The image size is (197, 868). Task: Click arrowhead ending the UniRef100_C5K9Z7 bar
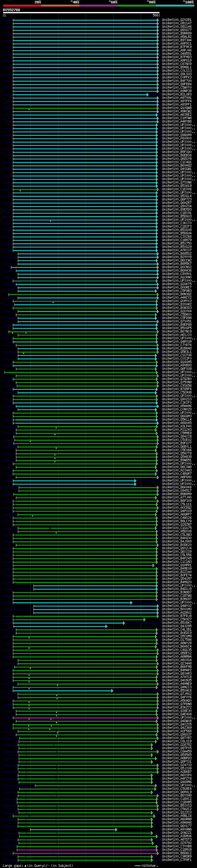(144, 619)
